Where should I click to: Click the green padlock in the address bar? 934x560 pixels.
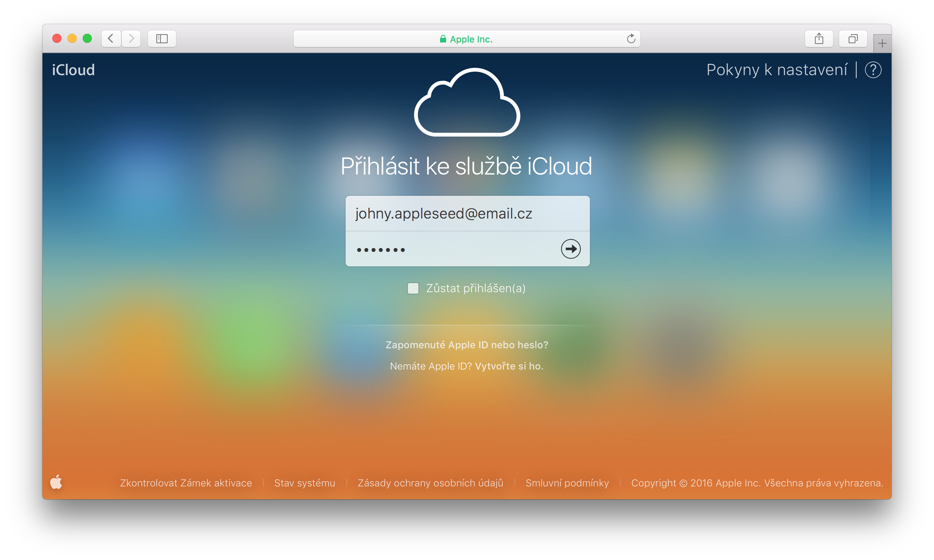point(443,39)
